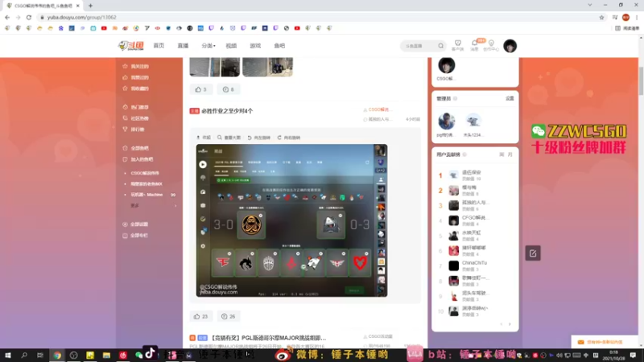Image resolution: width=644 pixels, height=362 pixels.
Task: Click 收起 collapse image icon
Action: tap(204, 138)
